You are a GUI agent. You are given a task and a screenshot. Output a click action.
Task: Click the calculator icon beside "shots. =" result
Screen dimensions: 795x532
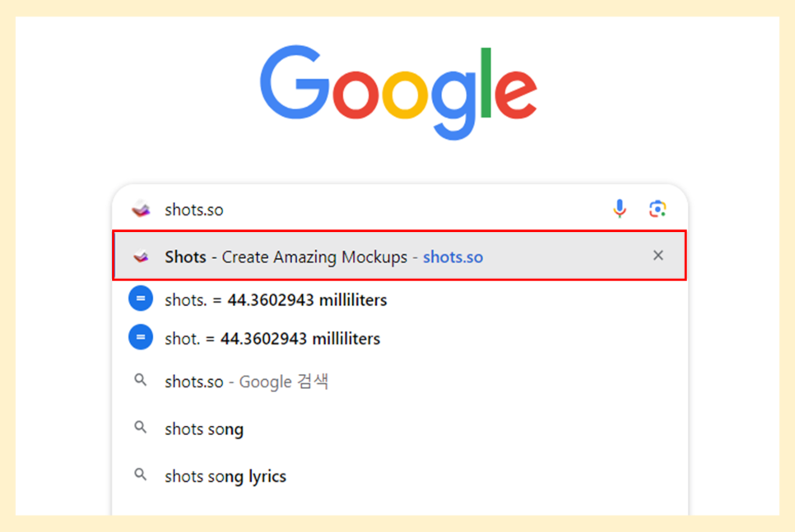click(141, 299)
